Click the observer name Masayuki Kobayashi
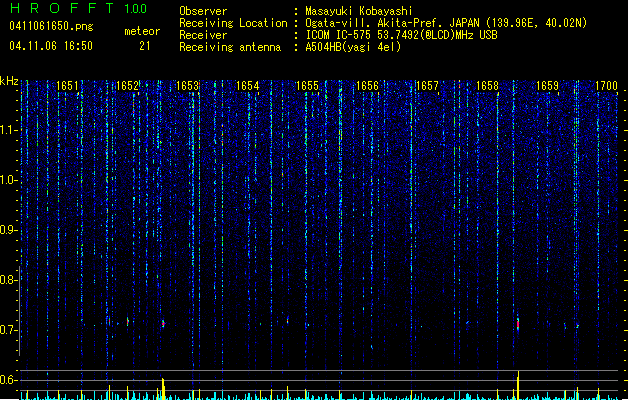This screenshot has width=629, height=400. point(359,11)
